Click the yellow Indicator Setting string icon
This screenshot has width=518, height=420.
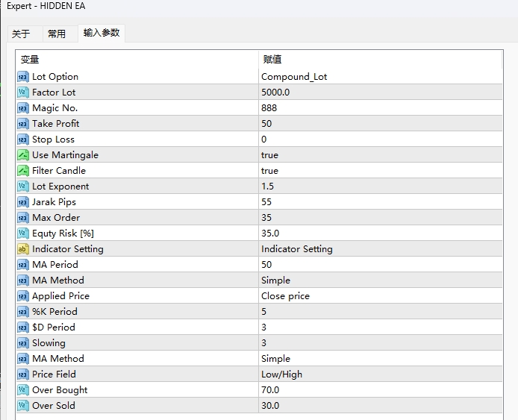23,249
